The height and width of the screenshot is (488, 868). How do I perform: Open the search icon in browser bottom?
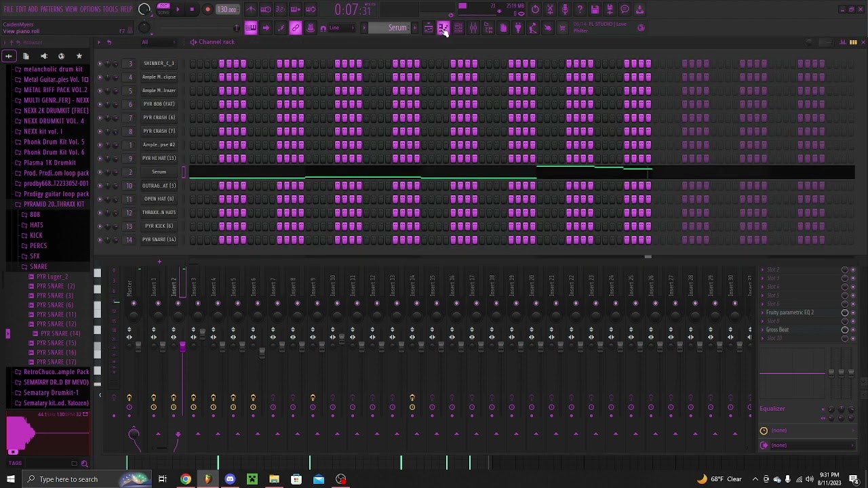pos(84,464)
